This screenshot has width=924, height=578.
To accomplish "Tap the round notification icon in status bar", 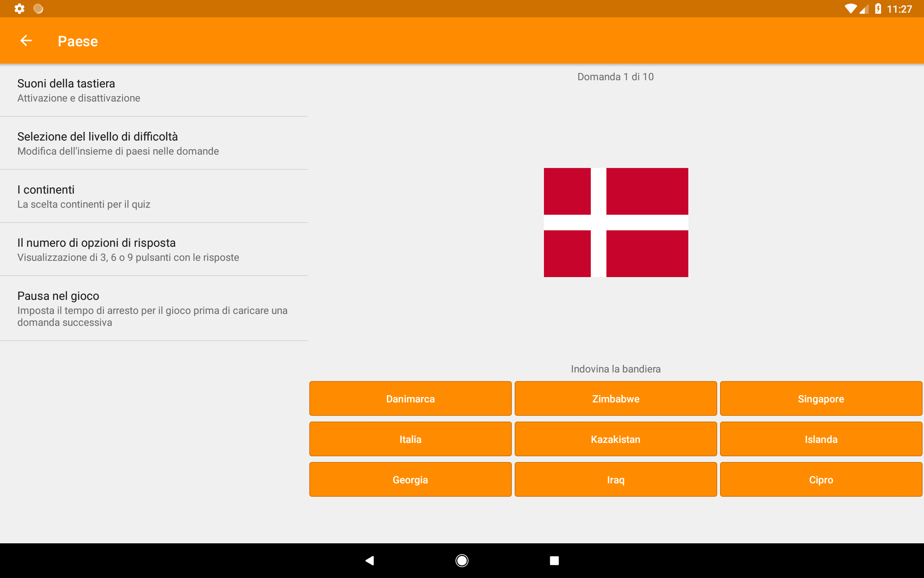I will click(x=38, y=8).
